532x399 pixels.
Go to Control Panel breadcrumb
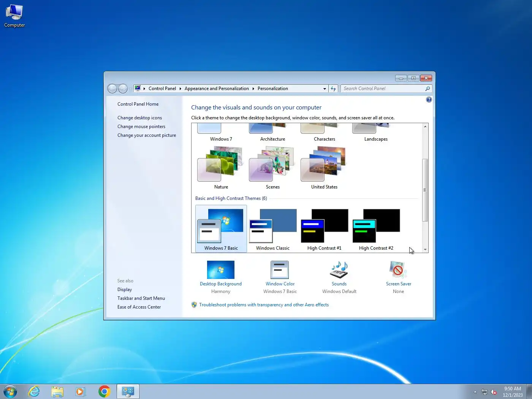tap(162, 89)
